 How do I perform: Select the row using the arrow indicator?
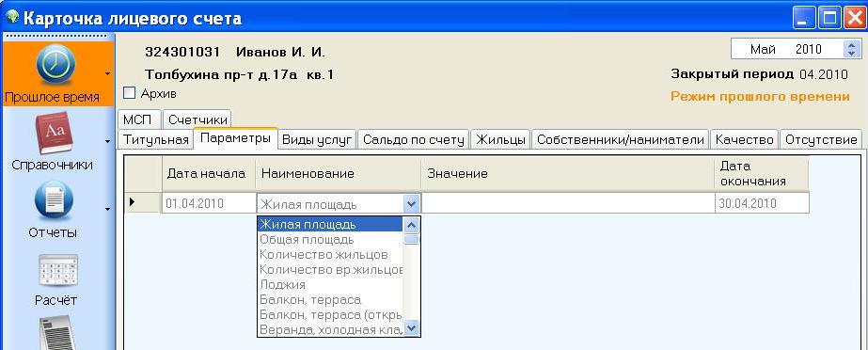(142, 202)
